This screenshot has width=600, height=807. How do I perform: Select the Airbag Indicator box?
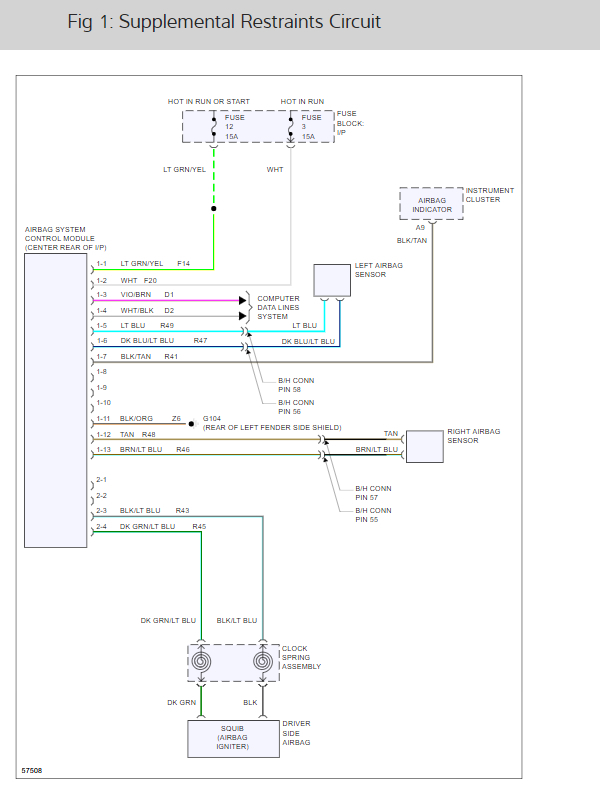coord(431,204)
